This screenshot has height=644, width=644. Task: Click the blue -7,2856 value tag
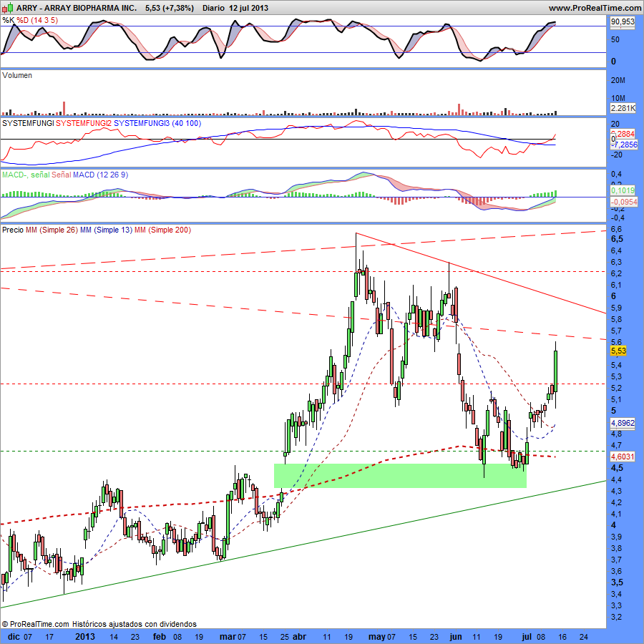click(x=623, y=145)
